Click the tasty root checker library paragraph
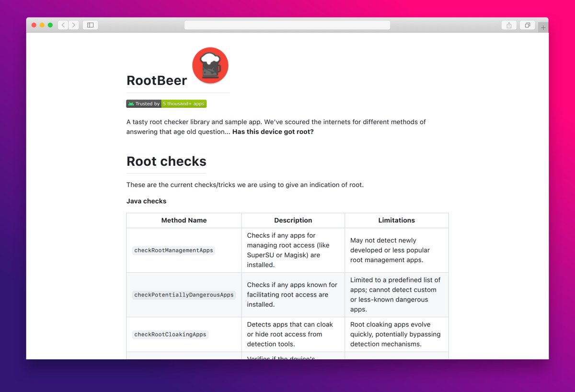 click(x=276, y=127)
